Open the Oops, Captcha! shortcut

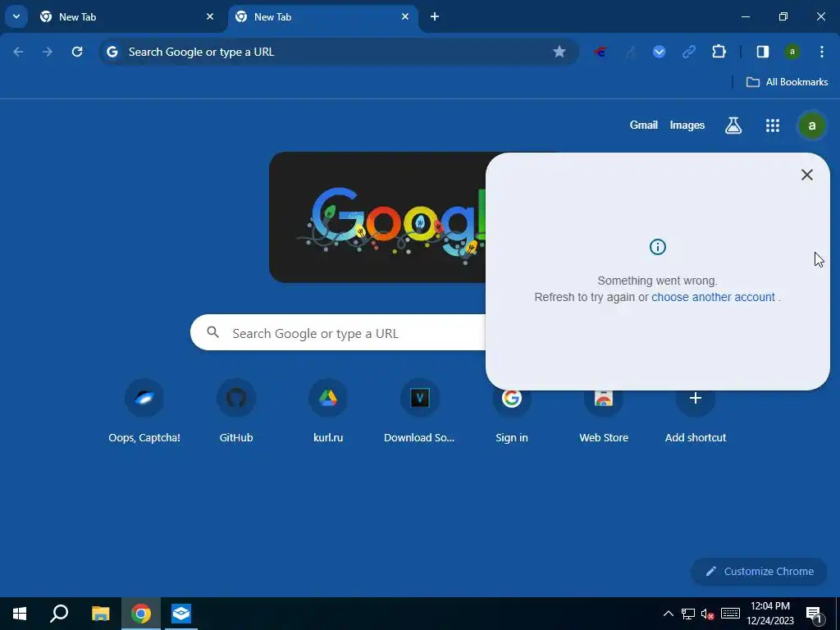click(144, 412)
